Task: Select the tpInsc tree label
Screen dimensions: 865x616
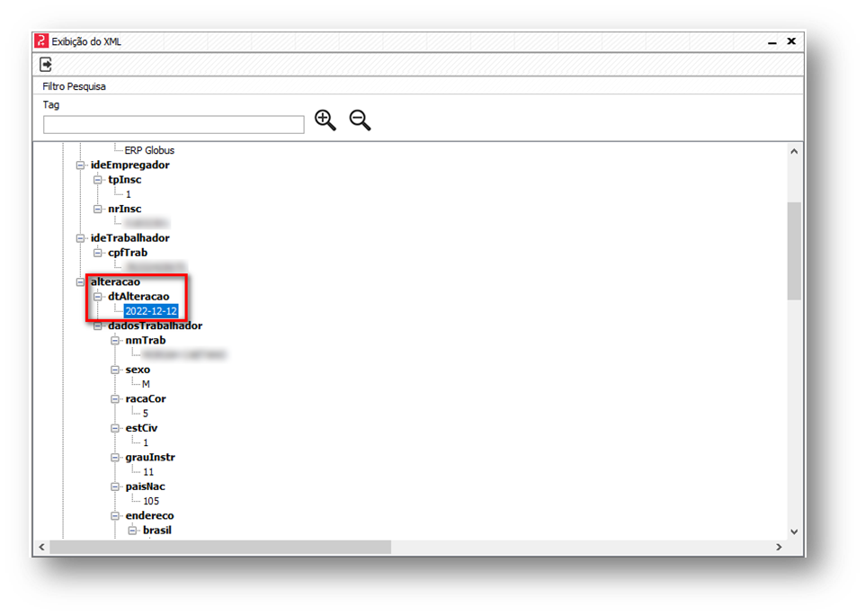Action: tap(125, 180)
